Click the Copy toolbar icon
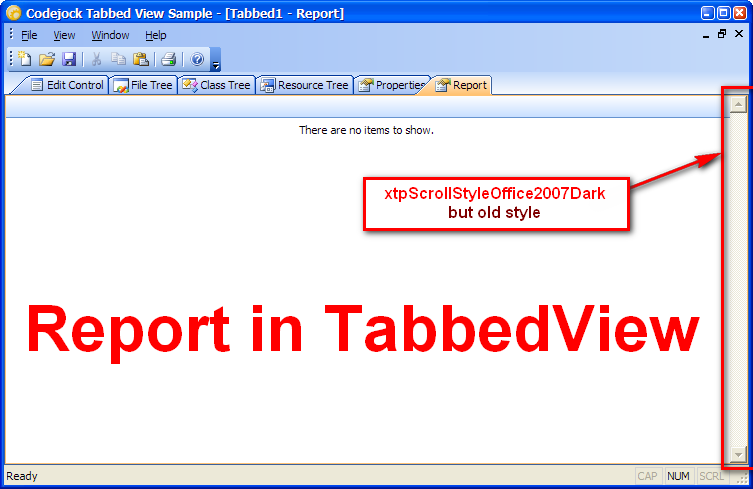This screenshot has height=489, width=753. click(119, 60)
